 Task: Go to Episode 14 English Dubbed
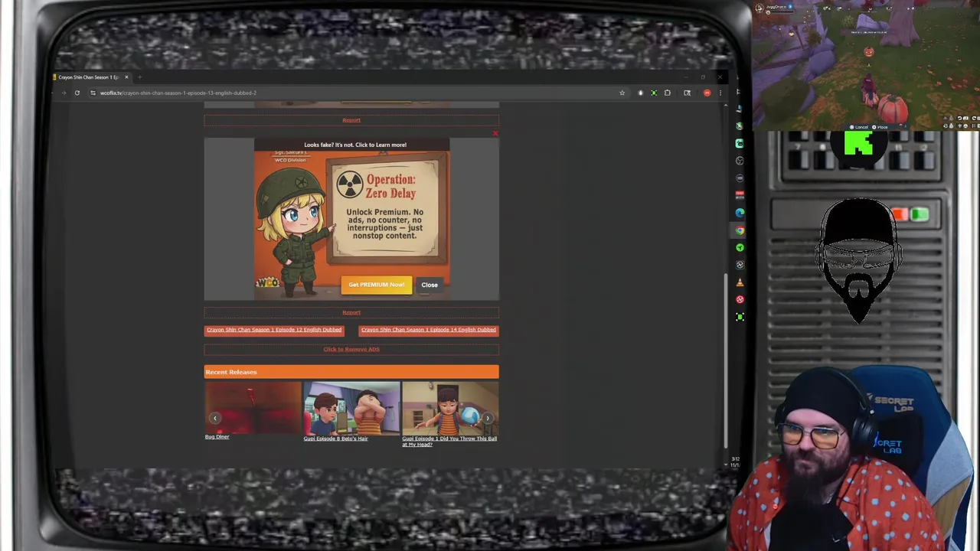point(429,330)
